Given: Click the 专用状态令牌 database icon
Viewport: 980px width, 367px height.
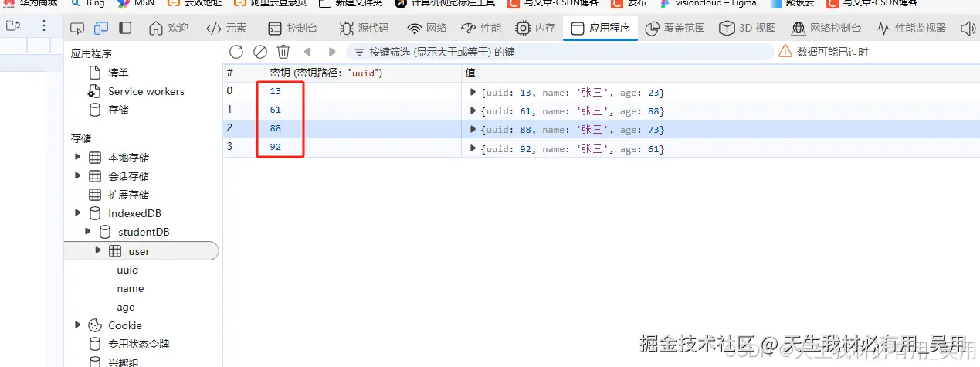Looking at the screenshot, I should tap(95, 344).
